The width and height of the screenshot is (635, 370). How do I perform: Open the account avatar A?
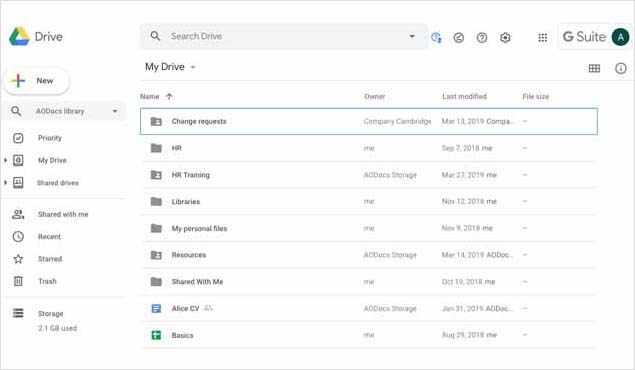pyautogui.click(x=620, y=37)
